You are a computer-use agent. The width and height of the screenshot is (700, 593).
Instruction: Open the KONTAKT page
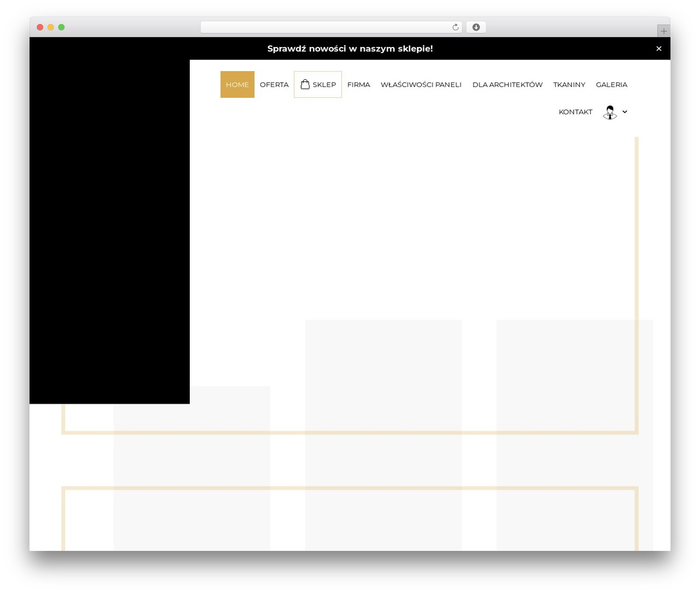pos(575,112)
